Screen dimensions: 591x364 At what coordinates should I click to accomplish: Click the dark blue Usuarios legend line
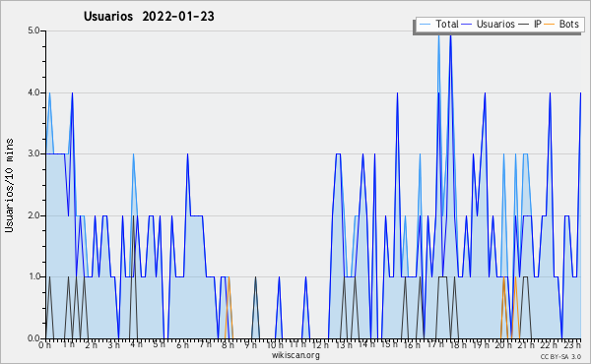click(467, 24)
